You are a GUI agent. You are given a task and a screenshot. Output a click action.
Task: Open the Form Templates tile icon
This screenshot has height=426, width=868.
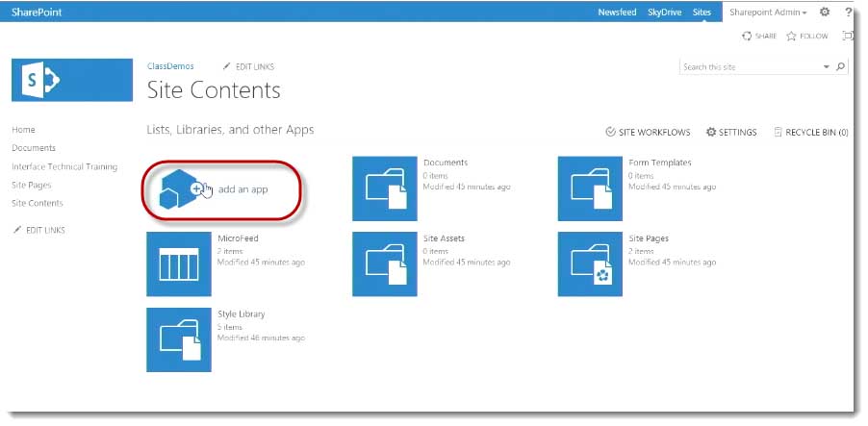tap(590, 188)
